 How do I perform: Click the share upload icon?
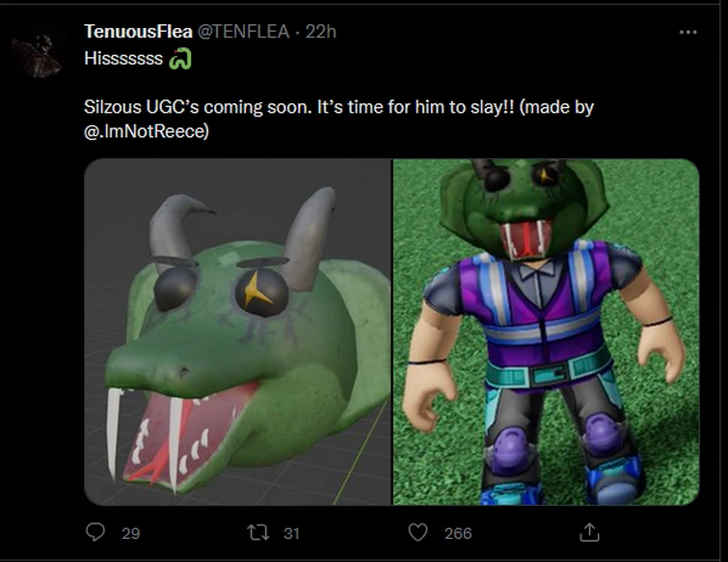click(x=588, y=532)
